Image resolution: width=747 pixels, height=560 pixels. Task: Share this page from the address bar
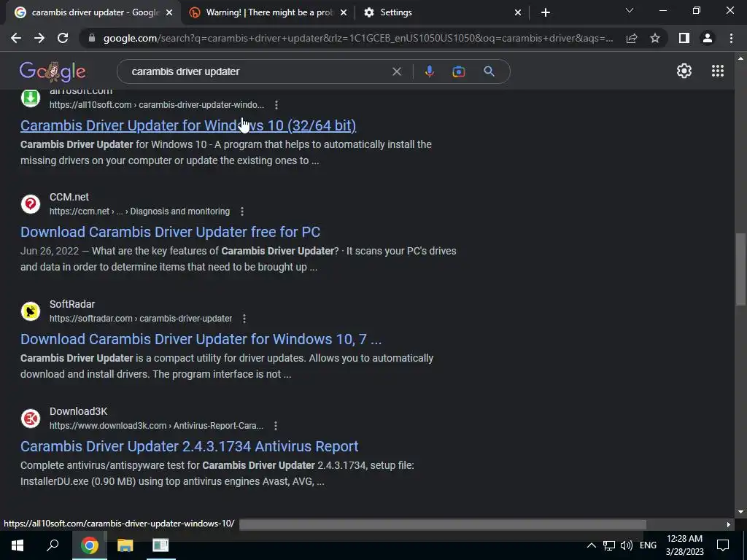pyautogui.click(x=632, y=38)
